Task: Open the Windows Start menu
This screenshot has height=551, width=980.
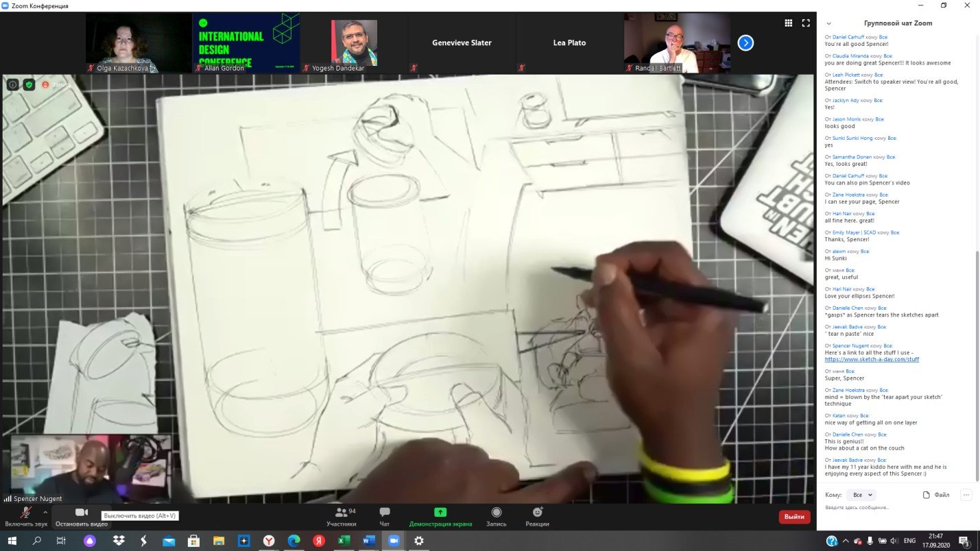Action: pos(12,541)
